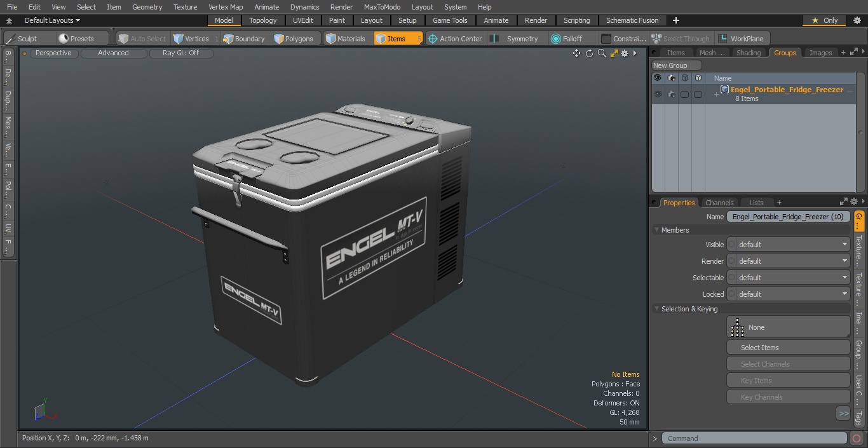Screen dimensions: 868x448
Task: Activate Items selection mode
Action: (398, 39)
